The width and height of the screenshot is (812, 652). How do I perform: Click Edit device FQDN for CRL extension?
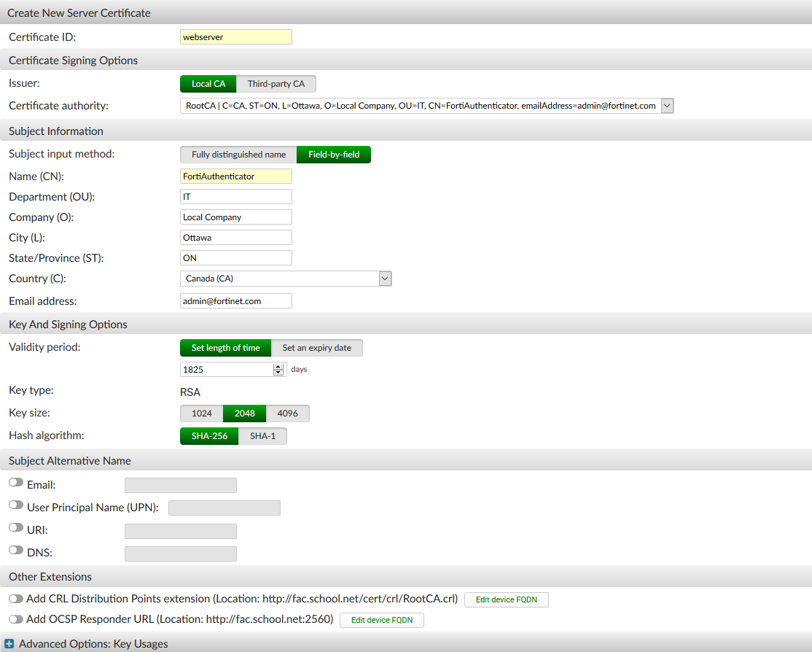click(x=507, y=599)
